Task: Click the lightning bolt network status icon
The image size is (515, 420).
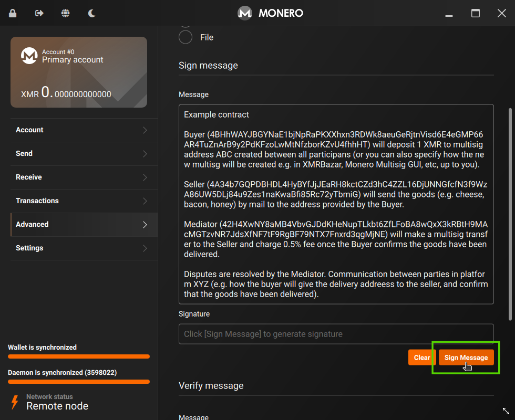Action: (14, 403)
